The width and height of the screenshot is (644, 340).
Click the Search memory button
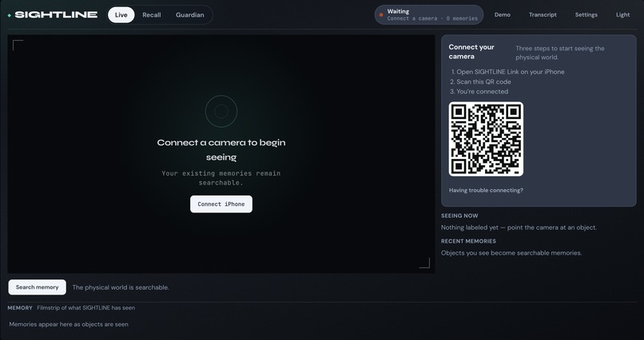(37, 287)
